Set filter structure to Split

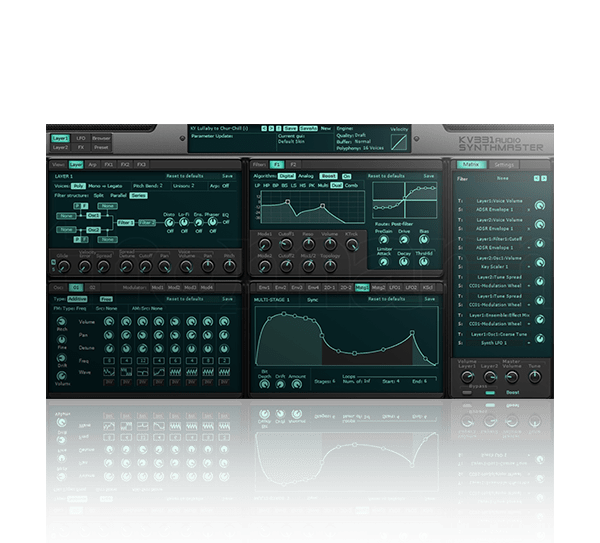coord(98,196)
